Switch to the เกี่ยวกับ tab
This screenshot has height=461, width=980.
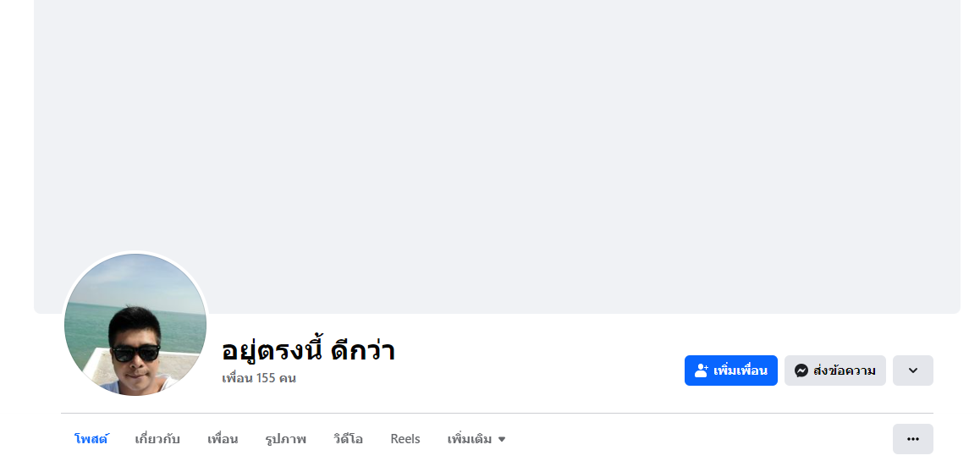point(157,439)
